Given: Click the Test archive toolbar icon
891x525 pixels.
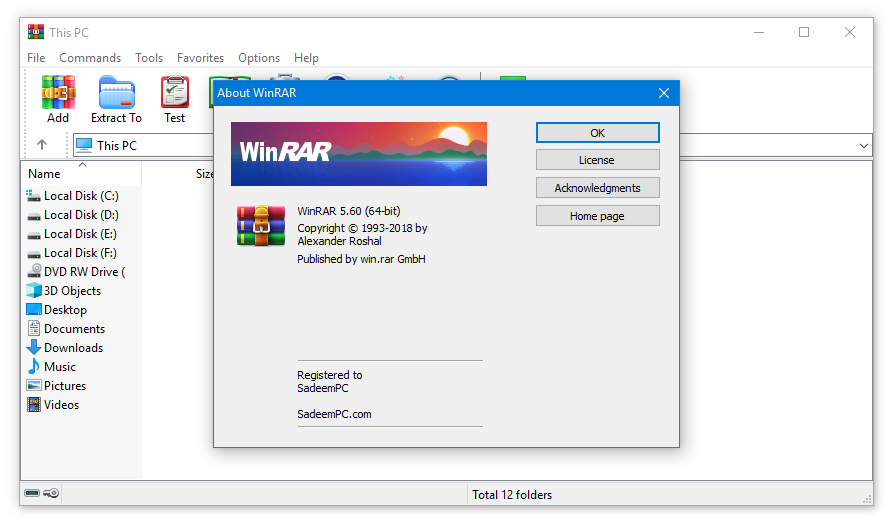Looking at the screenshot, I should pyautogui.click(x=175, y=98).
